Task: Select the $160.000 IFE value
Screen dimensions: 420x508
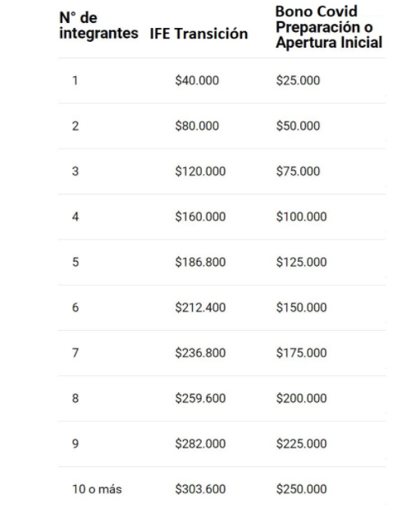Action: pyautogui.click(x=200, y=217)
